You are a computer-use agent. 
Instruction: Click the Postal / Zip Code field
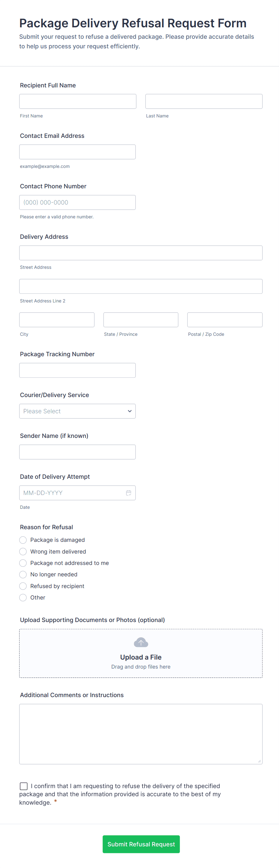coord(224,320)
